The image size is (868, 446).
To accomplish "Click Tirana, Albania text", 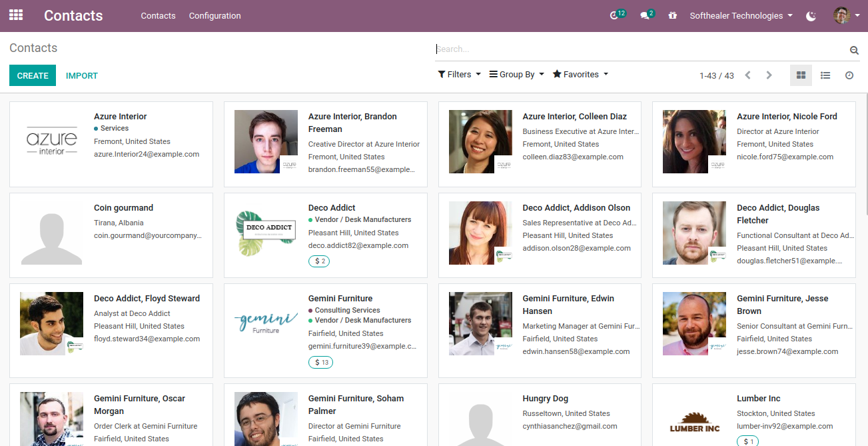I will (x=119, y=223).
